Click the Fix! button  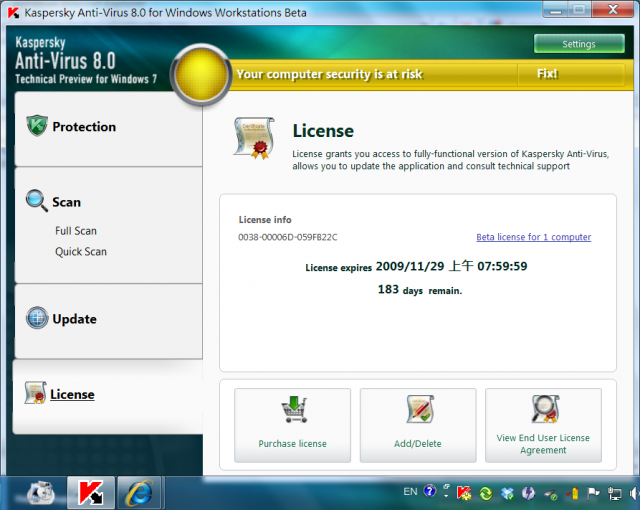(x=547, y=74)
